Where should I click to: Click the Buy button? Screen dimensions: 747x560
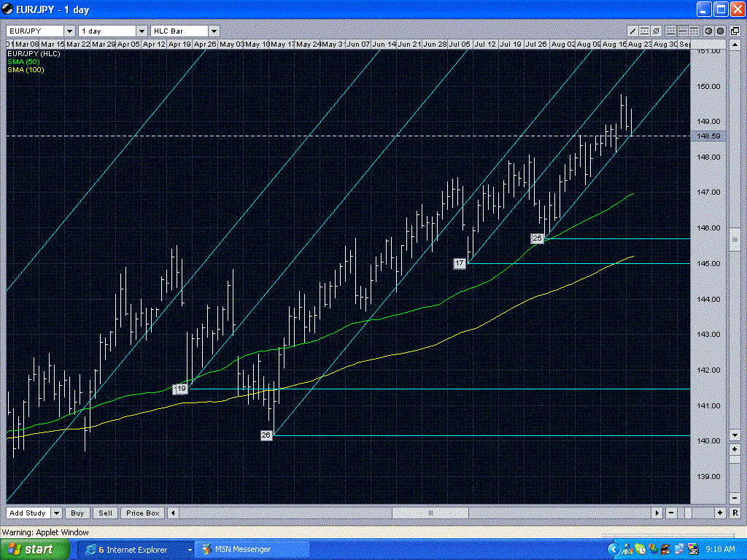pyautogui.click(x=77, y=513)
